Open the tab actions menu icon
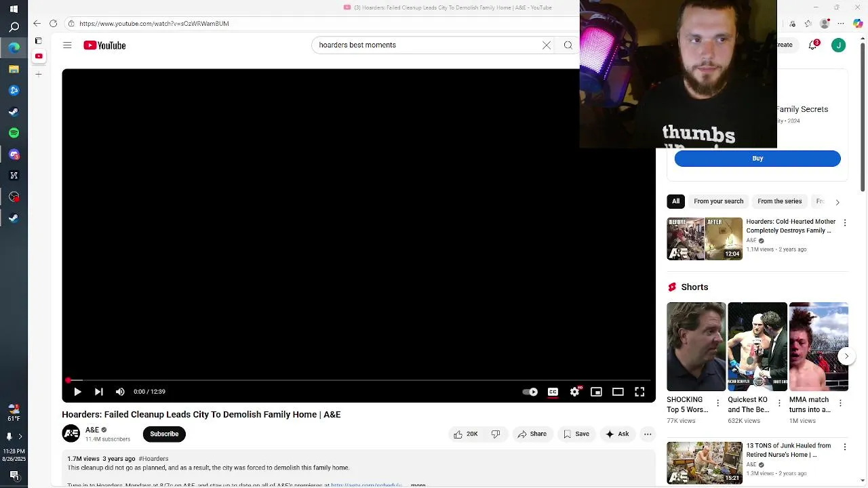Image resolution: width=868 pixels, height=488 pixels. [x=39, y=41]
